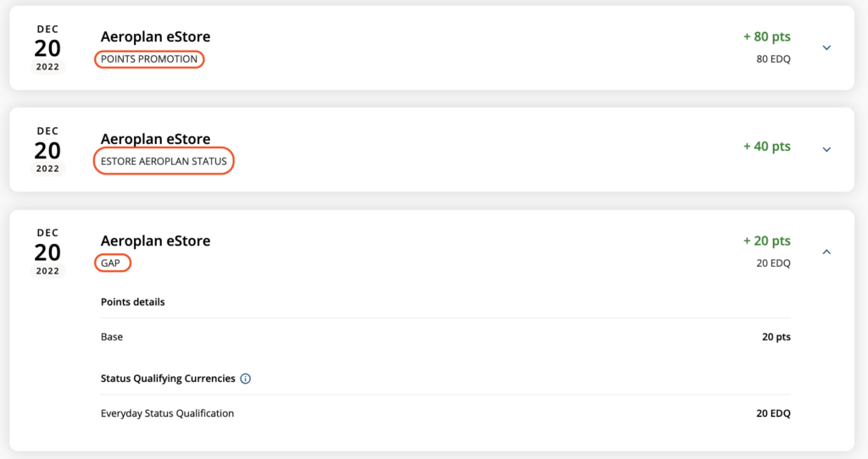Click the green +80 pts amount
The height and width of the screenshot is (459, 868).
766,37
